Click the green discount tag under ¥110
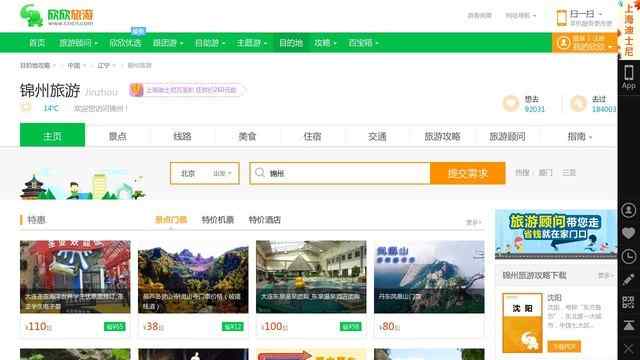 point(114,327)
